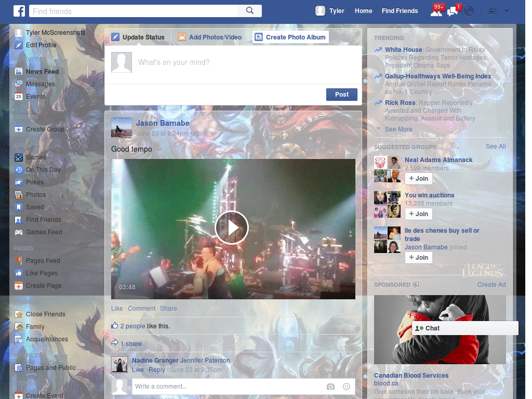Play the concert video

[x=232, y=228]
